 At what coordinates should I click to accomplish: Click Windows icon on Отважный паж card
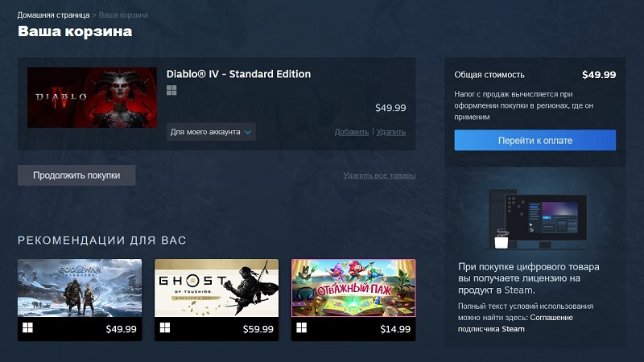pyautogui.click(x=302, y=328)
